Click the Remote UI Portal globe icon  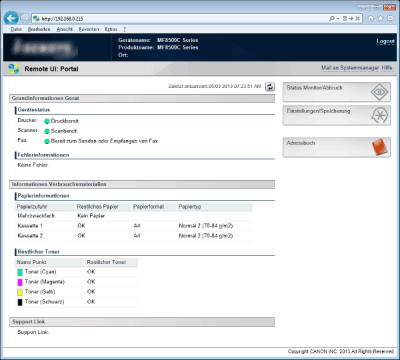(14, 69)
